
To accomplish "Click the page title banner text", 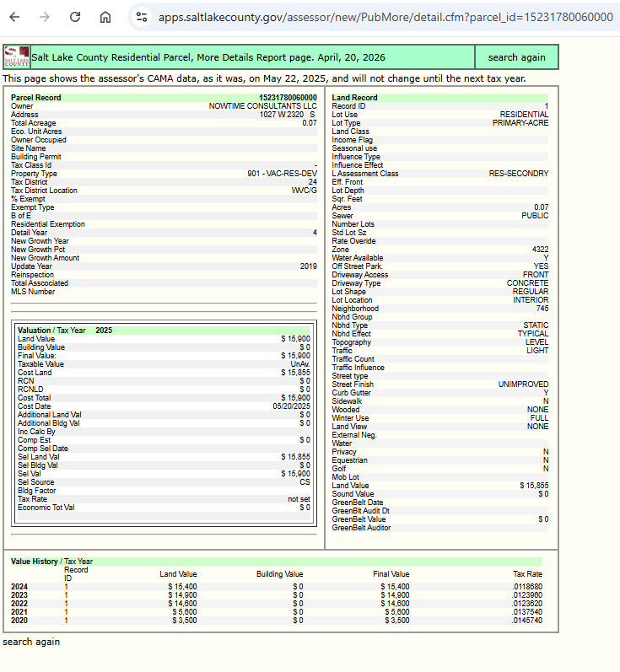I will click(208, 57).
